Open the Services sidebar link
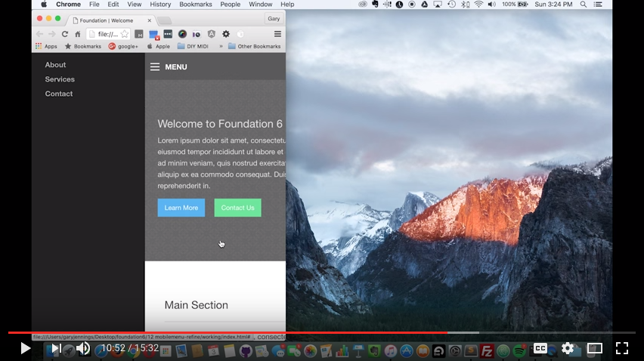The image size is (644, 361). [60, 79]
